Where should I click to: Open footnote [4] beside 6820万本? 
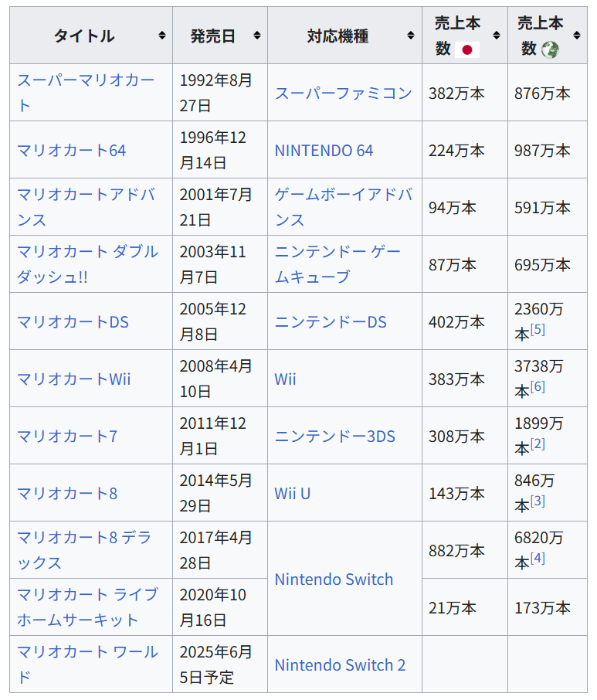(538, 558)
